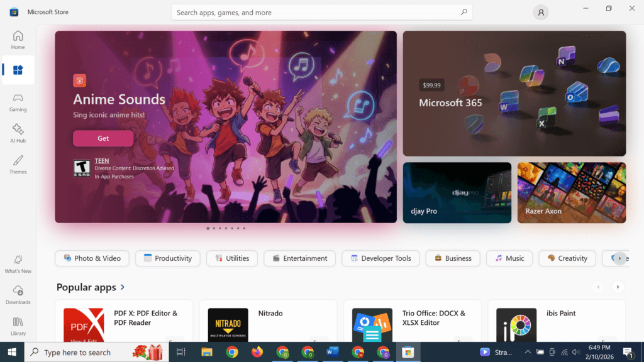Image resolution: width=644 pixels, height=362 pixels.
Task: Go to Home in the Store sidebar
Action: point(18,39)
